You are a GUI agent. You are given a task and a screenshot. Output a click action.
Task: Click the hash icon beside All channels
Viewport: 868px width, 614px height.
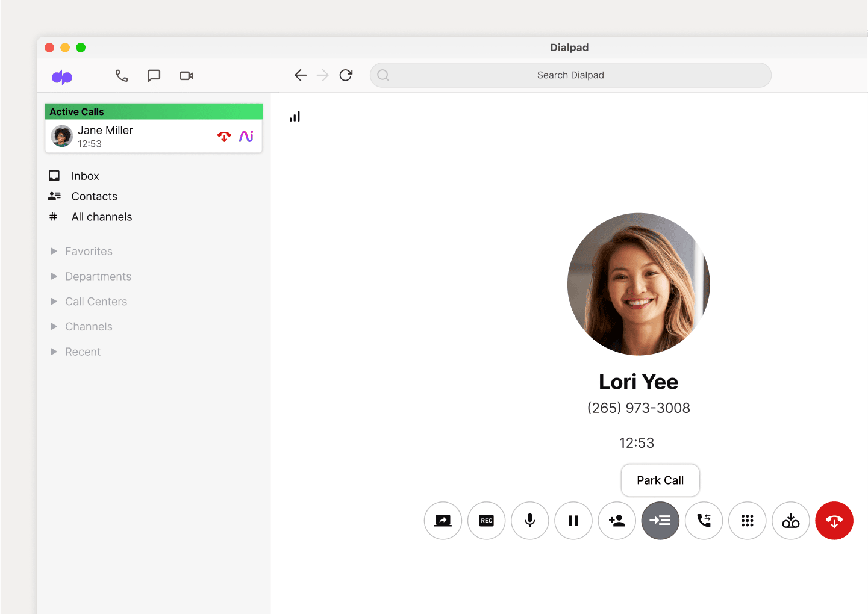click(x=54, y=217)
